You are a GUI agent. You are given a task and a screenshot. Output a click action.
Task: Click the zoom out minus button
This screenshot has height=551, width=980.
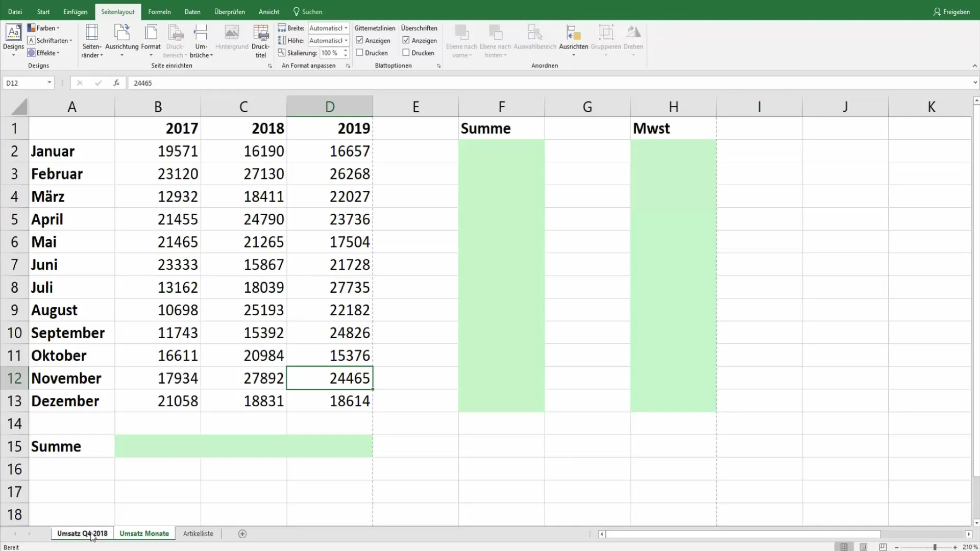(x=897, y=547)
